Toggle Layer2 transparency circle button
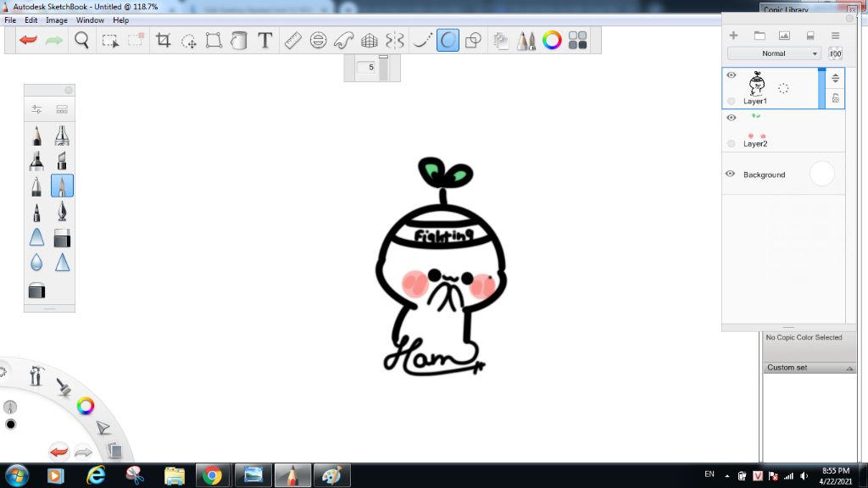Screen dimensions: 868x488 (x=732, y=144)
